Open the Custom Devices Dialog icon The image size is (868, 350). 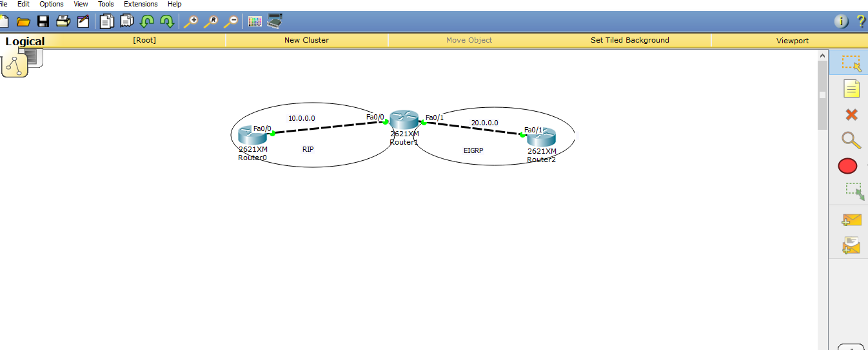tap(275, 21)
